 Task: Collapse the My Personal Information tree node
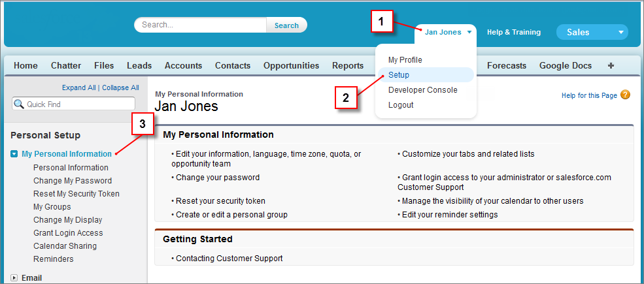(x=14, y=154)
